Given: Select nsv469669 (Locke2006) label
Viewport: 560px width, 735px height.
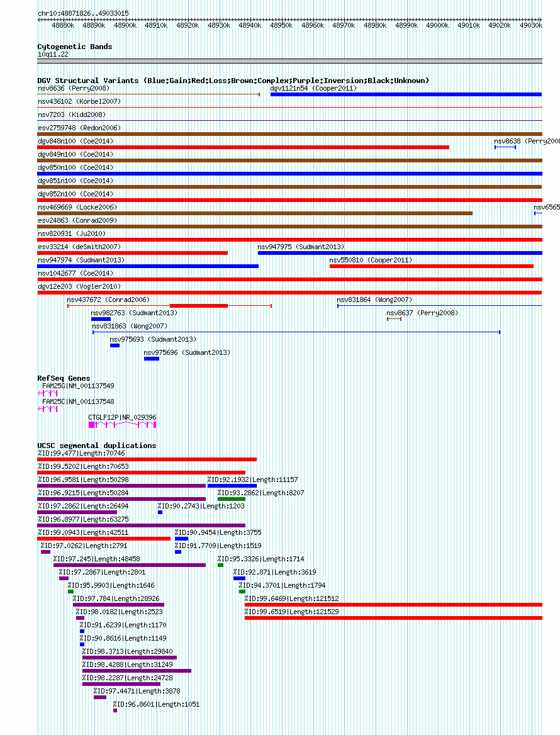Looking at the screenshot, I should click(x=77, y=206).
